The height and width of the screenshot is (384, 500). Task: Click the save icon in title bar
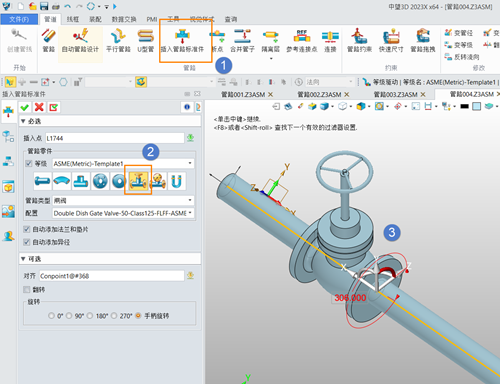point(44,6)
